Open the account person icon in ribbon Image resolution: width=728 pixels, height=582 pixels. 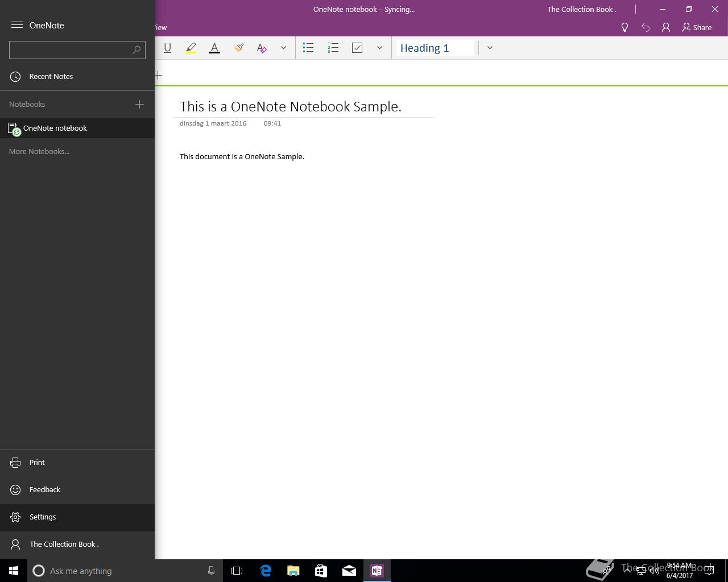666,27
